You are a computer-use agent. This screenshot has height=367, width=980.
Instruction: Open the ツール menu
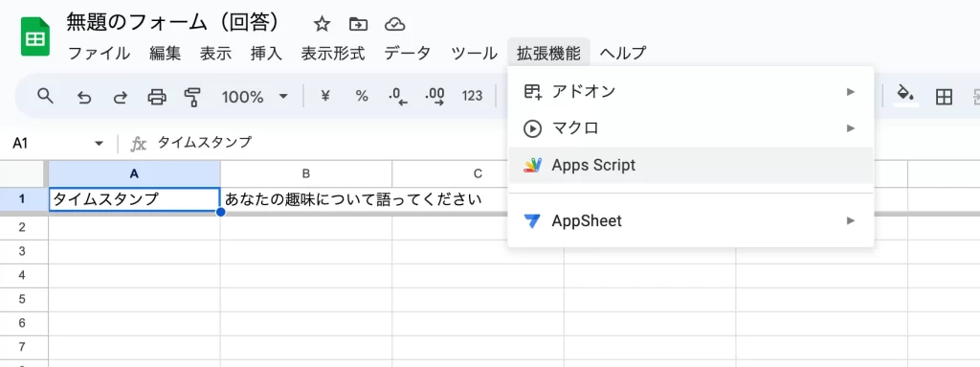click(x=474, y=54)
